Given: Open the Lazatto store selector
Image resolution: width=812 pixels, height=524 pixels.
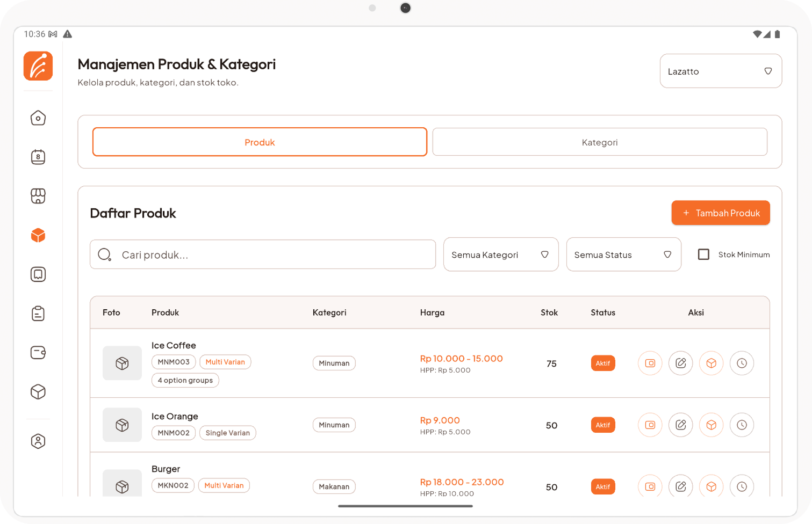Looking at the screenshot, I should coord(720,71).
